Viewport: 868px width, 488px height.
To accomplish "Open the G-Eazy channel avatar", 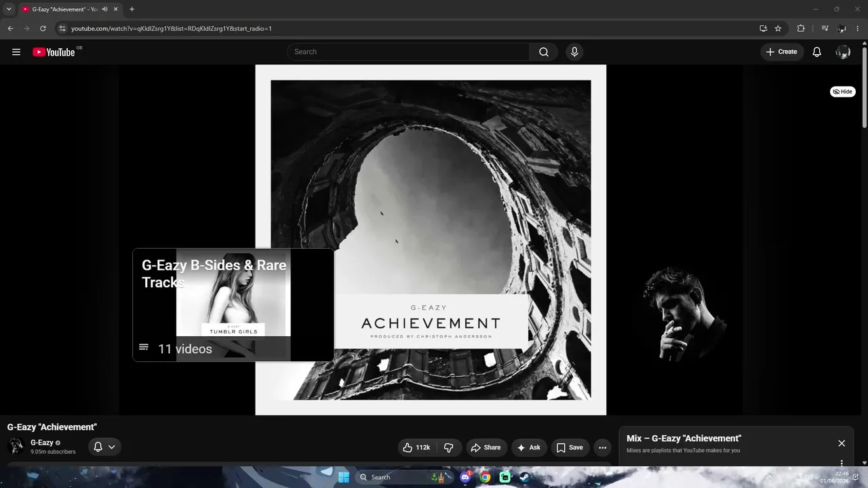I will 15,447.
